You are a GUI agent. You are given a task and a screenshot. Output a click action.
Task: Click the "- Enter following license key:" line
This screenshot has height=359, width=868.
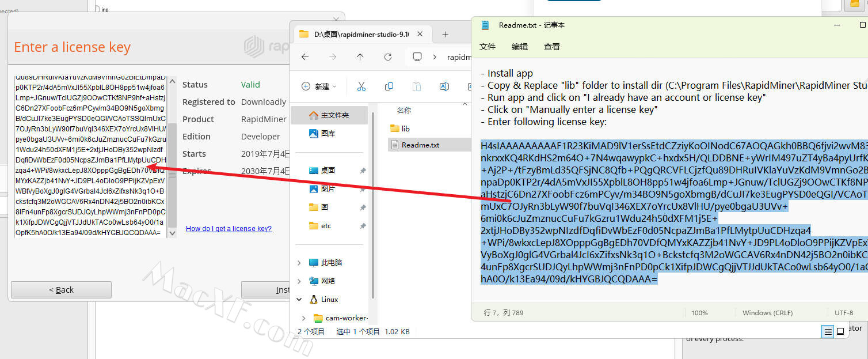543,122
